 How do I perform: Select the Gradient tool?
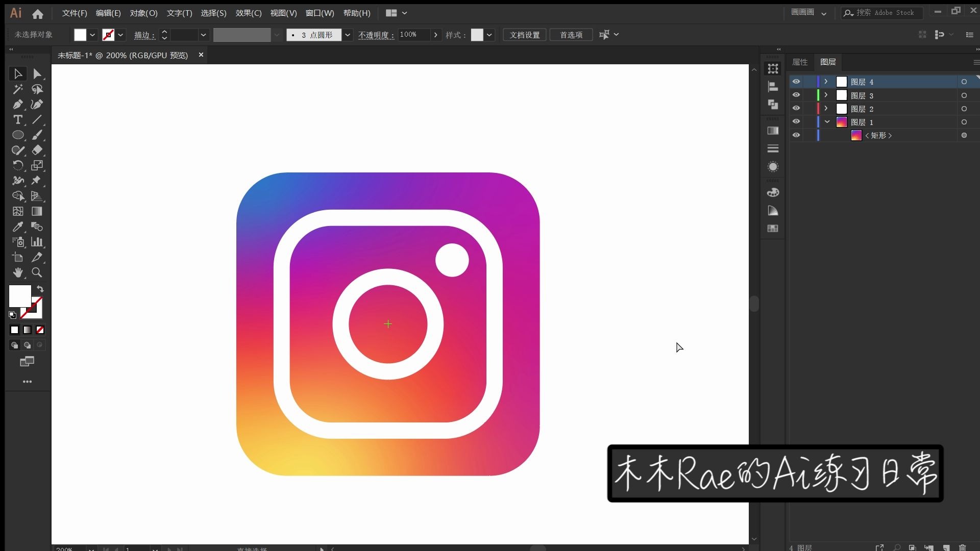tap(37, 211)
